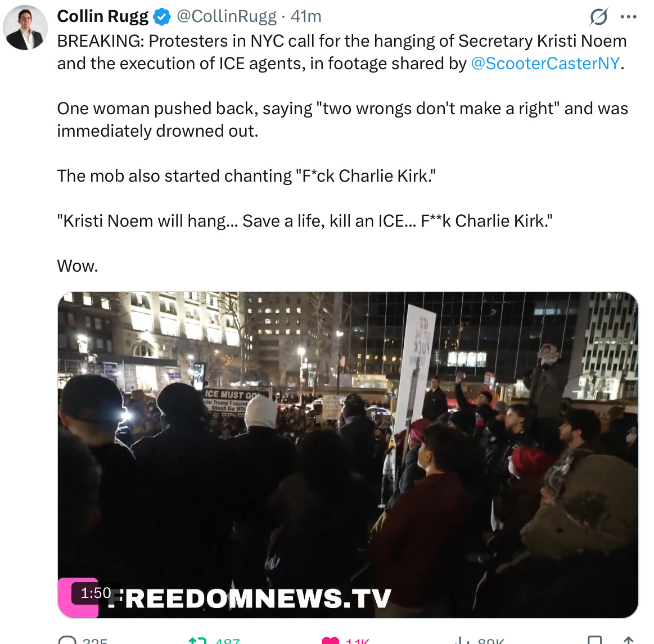The image size is (654, 644).
Task: Click the 487 repost count
Action: [x=227, y=641]
